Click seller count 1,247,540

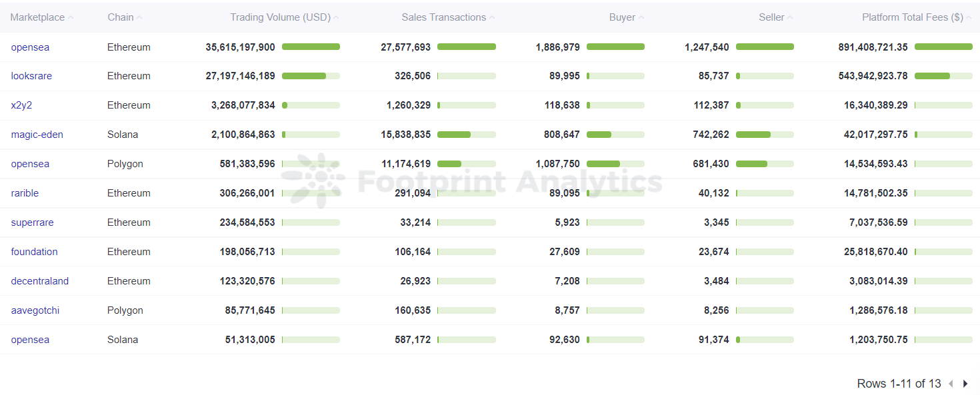pyautogui.click(x=707, y=47)
